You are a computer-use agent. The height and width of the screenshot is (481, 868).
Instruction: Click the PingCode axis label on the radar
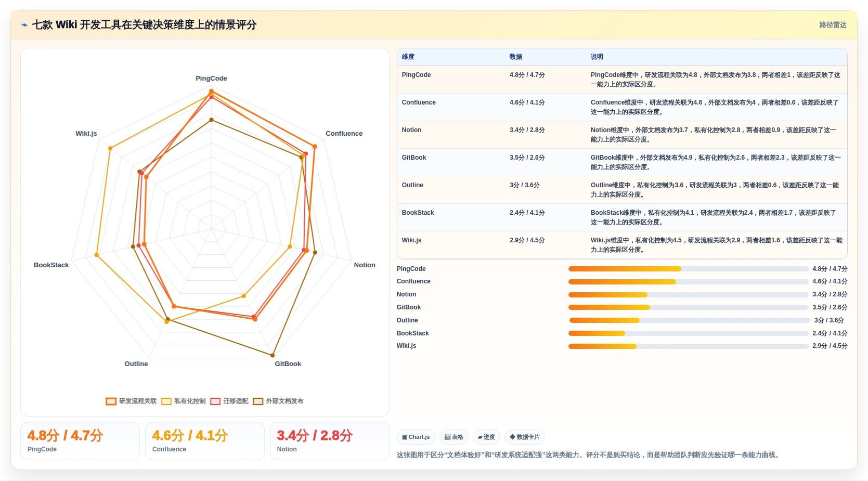pyautogui.click(x=211, y=79)
